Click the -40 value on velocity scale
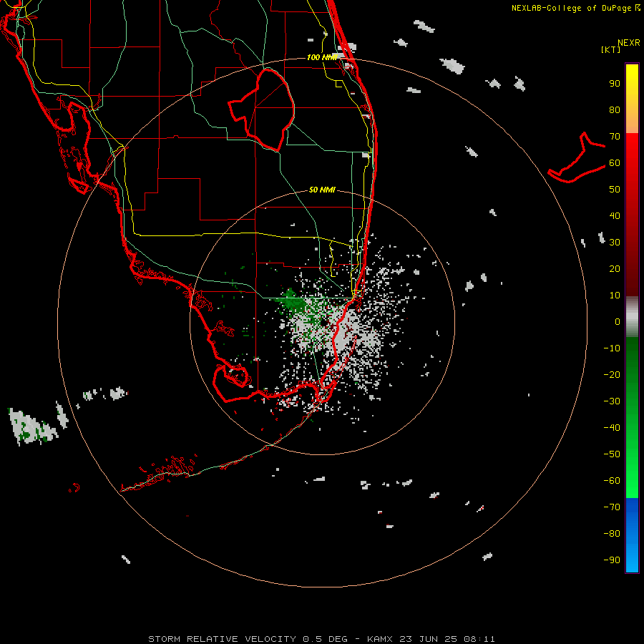This screenshot has height=644, width=644. (x=612, y=428)
